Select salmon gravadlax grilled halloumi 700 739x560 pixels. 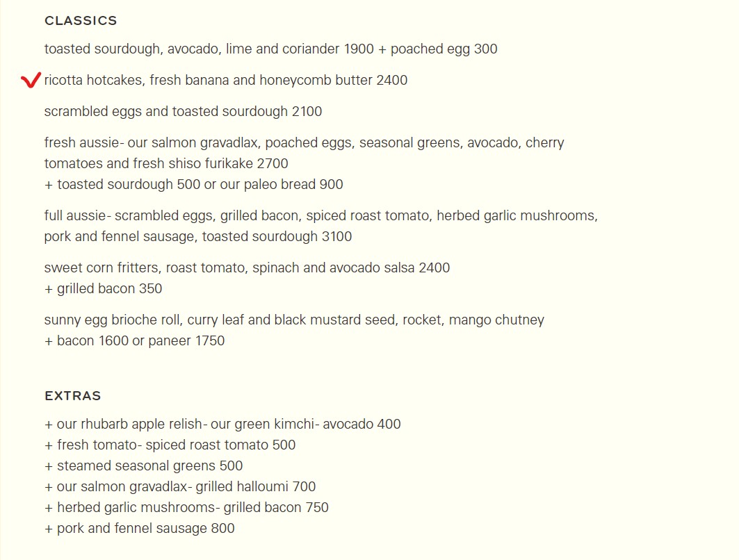pyautogui.click(x=180, y=486)
